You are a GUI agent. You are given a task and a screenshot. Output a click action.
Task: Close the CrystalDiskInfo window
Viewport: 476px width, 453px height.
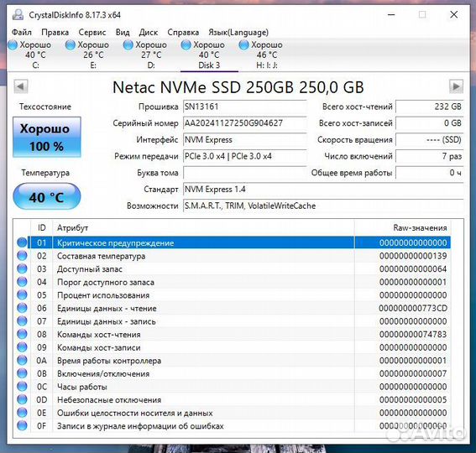click(x=454, y=14)
